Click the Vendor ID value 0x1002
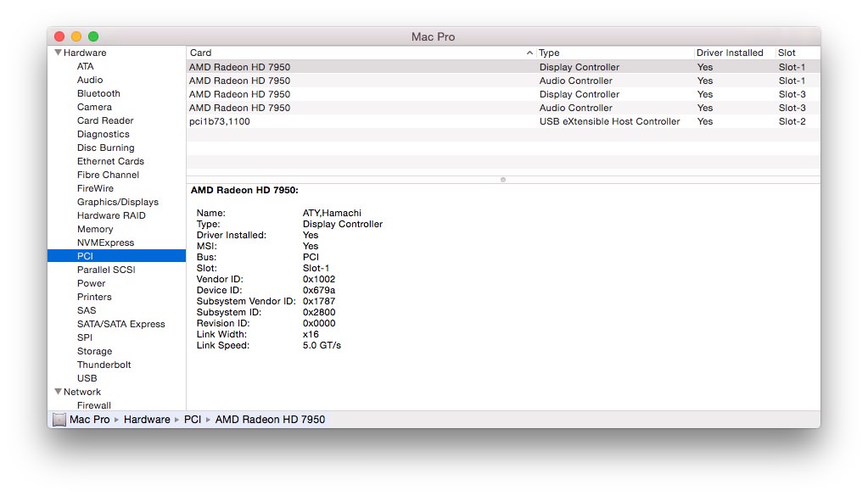868x496 pixels. (x=319, y=279)
